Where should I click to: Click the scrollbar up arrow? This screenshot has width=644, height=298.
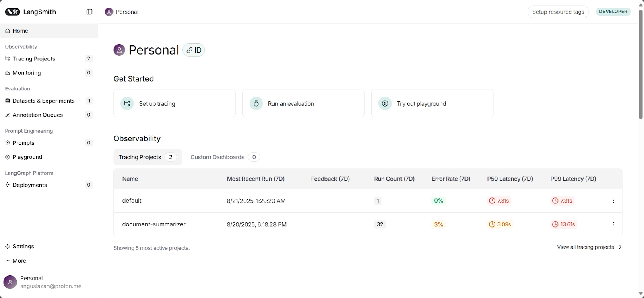tap(641, 4)
